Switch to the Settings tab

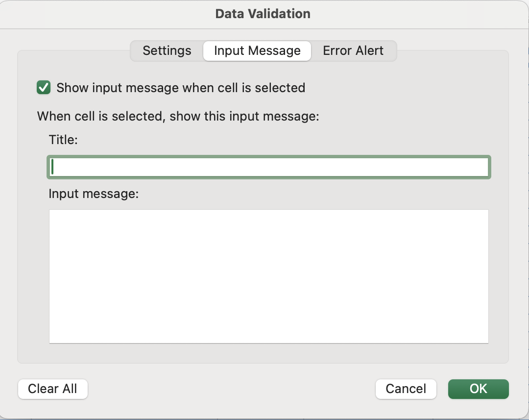click(167, 51)
